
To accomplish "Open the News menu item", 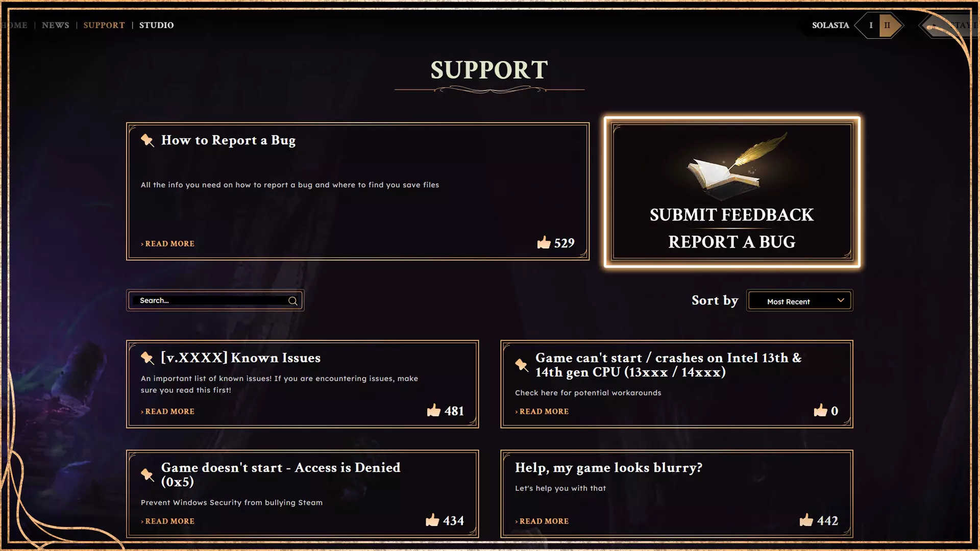I will coord(55,26).
